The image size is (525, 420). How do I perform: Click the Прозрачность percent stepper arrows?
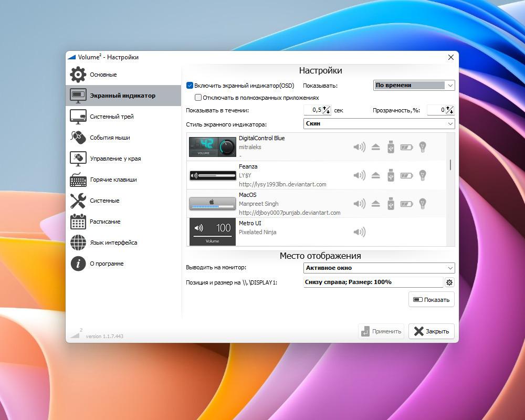point(450,110)
